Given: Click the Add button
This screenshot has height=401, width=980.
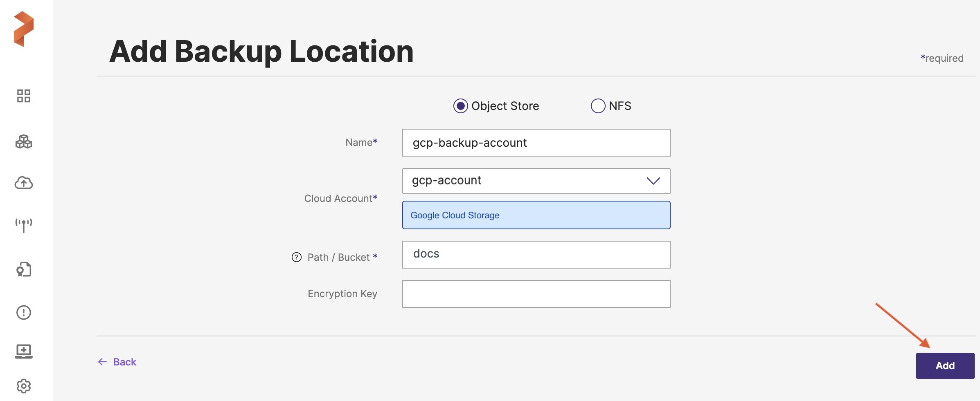Looking at the screenshot, I should (945, 366).
